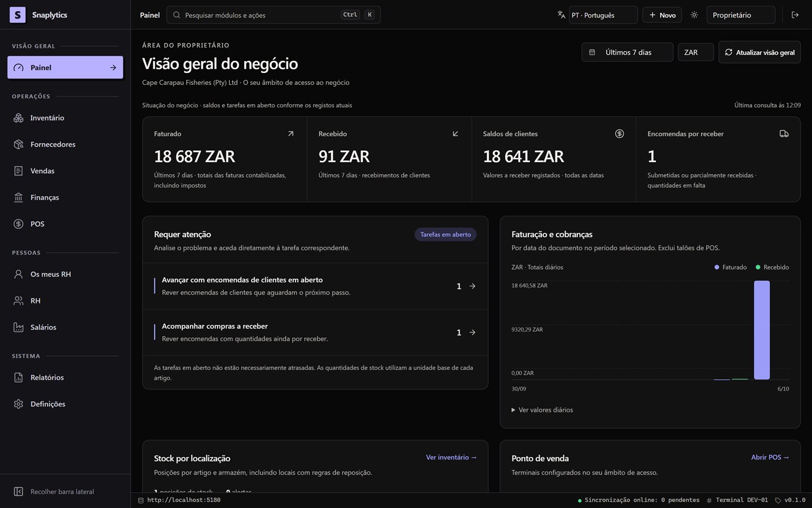Click the Saldos de clientes dollar icon
Image resolution: width=812 pixels, height=508 pixels.
pyautogui.click(x=619, y=134)
